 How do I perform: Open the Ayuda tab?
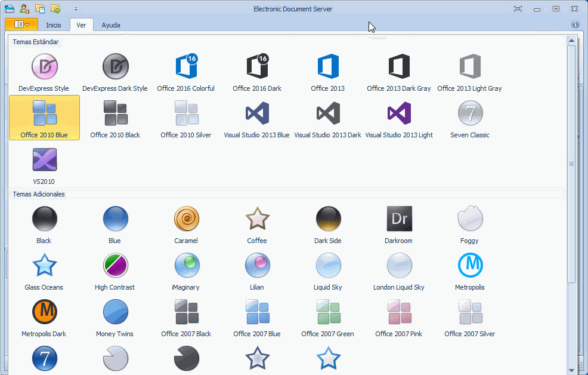point(111,25)
